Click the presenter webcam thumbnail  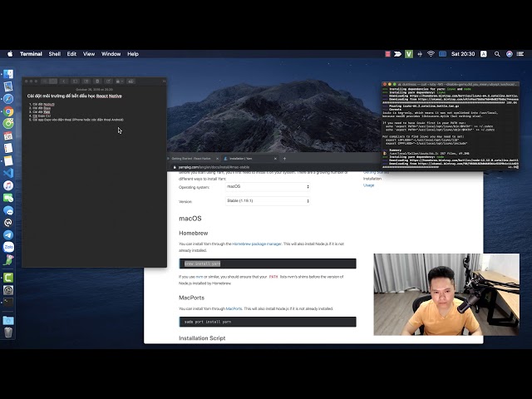click(x=446, y=294)
